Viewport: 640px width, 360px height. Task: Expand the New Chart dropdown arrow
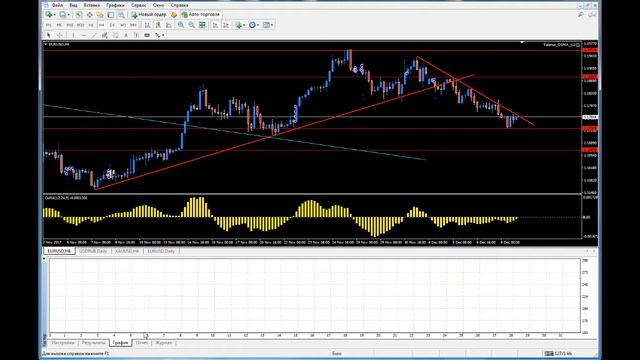(x=55, y=15)
